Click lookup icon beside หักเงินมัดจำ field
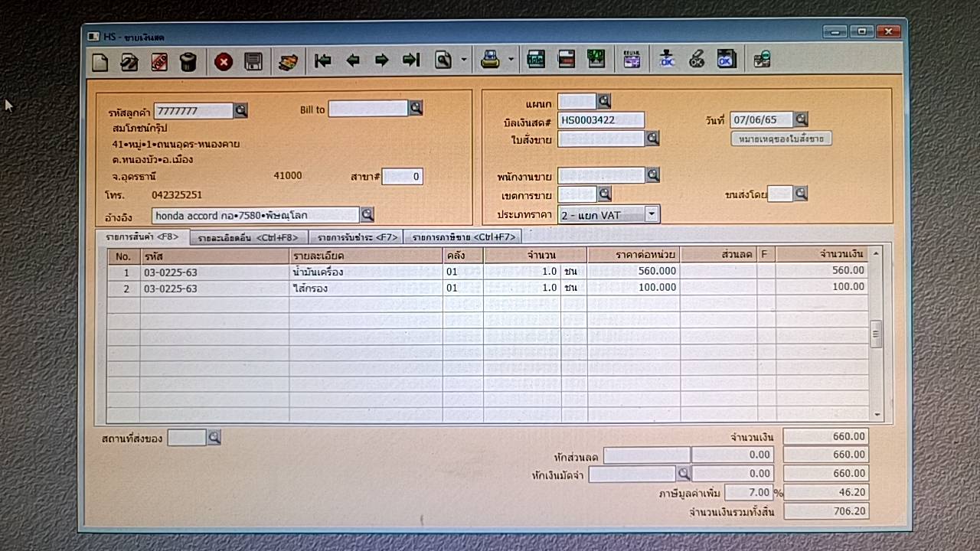This screenshot has height=551, width=980. (x=684, y=474)
